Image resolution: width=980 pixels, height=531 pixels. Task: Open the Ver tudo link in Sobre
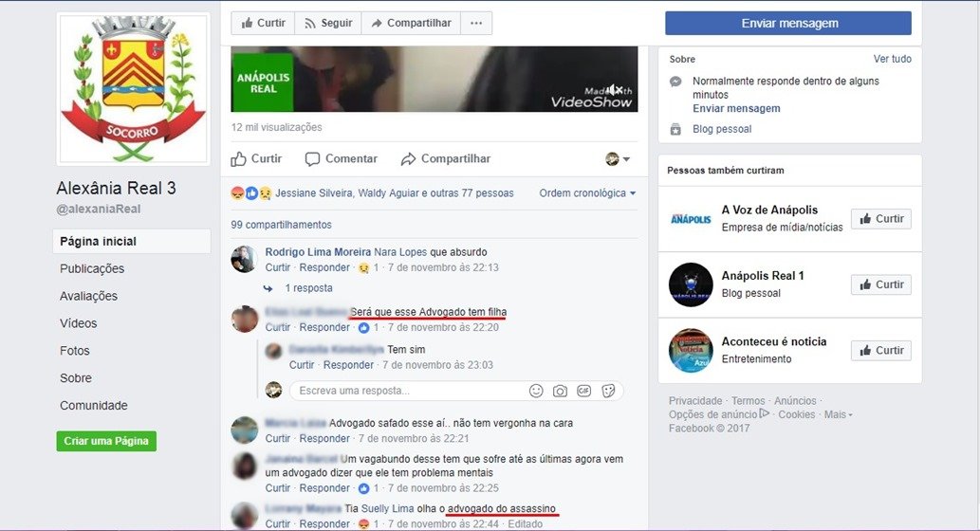point(892,59)
